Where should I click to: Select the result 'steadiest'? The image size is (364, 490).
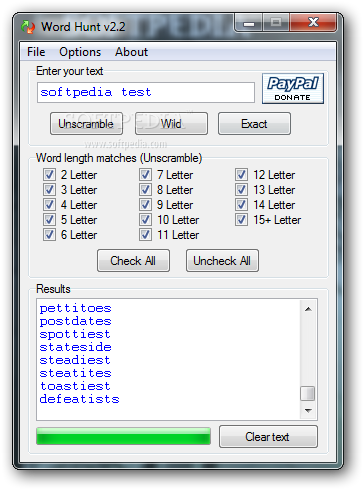click(x=75, y=361)
